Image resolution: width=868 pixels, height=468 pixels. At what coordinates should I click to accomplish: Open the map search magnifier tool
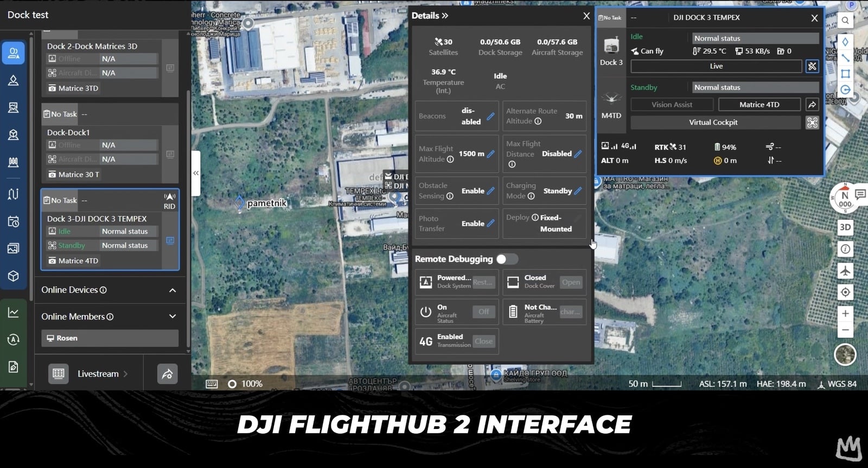point(845,21)
